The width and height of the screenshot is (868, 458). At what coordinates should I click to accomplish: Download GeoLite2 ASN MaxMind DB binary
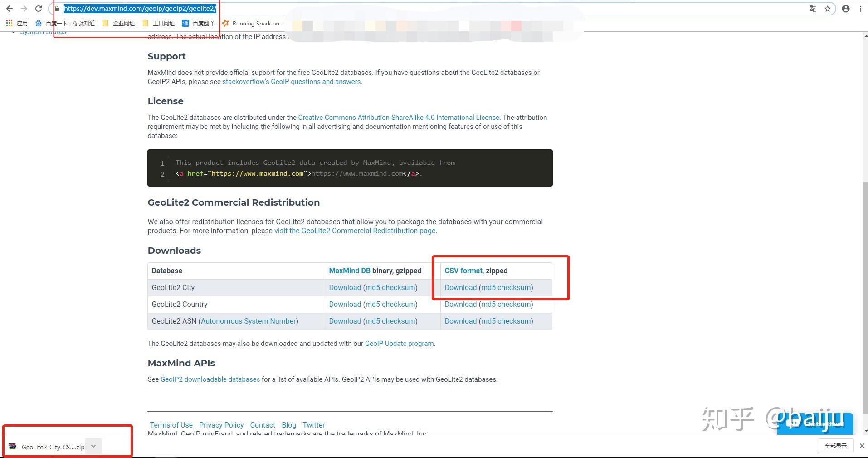coord(345,321)
